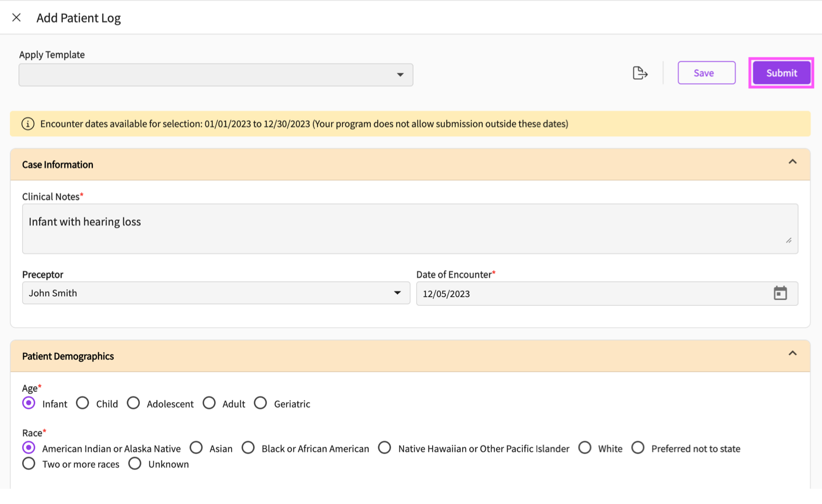Click the info icon in date banner
The height and width of the screenshot is (504, 822).
coord(27,124)
